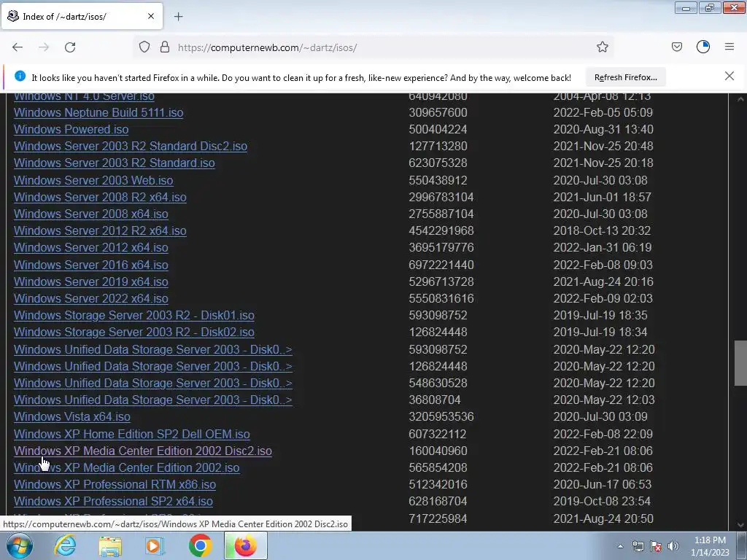
Task: Open Unified Data Storage Server link sized 36808704
Action: coord(153,400)
